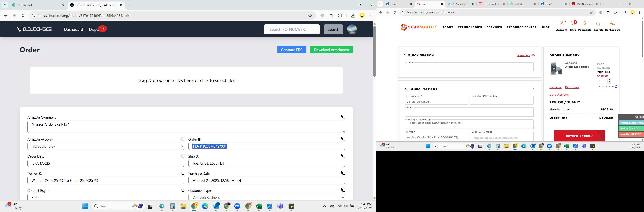644x212 pixels.
Task: Switch to PO Submitted browser tab
Action: coord(461,4)
